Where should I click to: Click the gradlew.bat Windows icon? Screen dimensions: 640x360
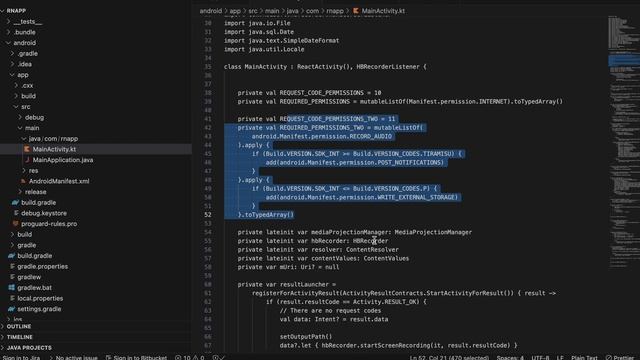click(11, 288)
